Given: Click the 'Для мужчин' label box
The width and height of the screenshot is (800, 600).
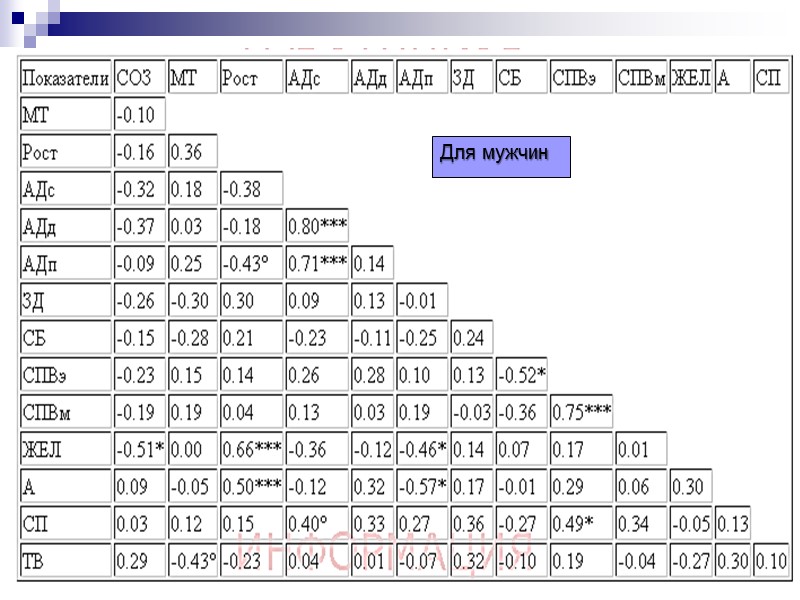Looking at the screenshot, I should (501, 157).
